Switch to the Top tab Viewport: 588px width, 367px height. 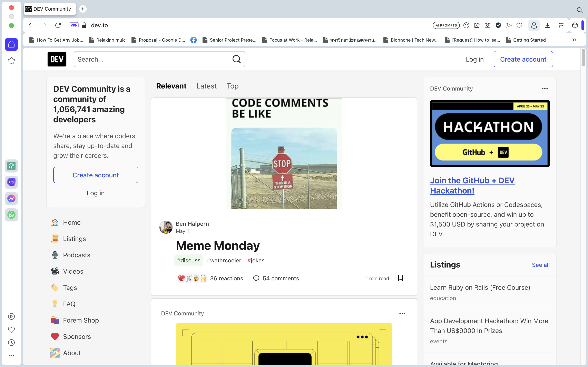[232, 86]
